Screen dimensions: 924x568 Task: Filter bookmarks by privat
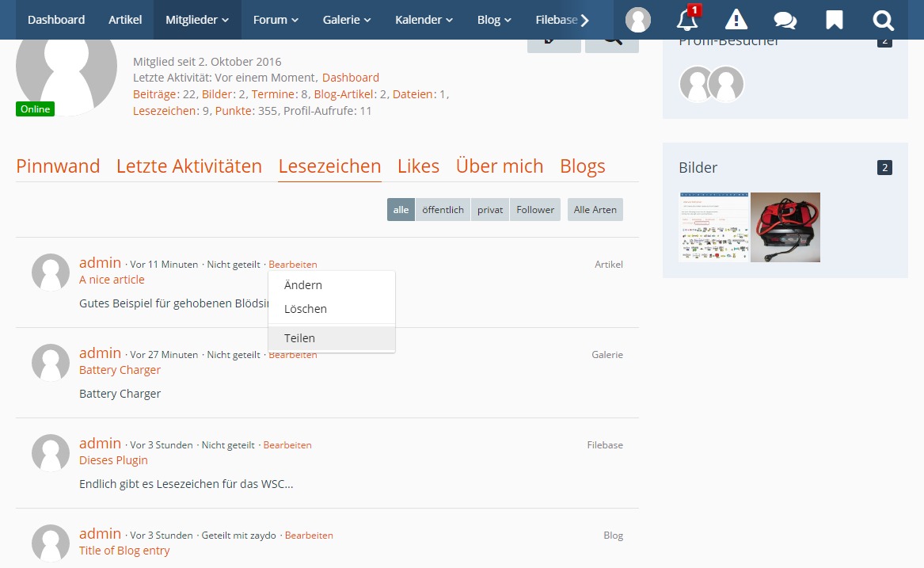(x=490, y=210)
